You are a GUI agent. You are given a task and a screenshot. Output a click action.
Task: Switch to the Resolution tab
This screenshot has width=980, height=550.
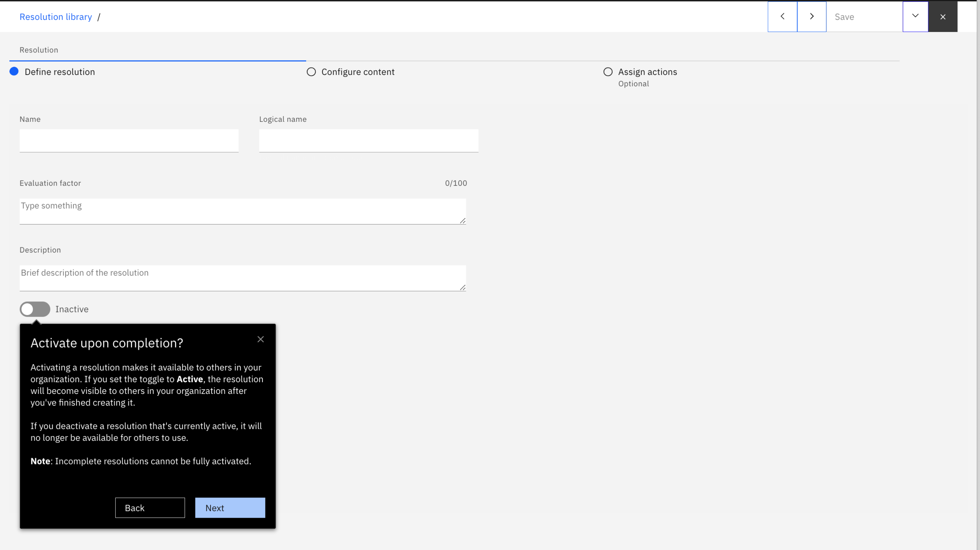point(39,50)
